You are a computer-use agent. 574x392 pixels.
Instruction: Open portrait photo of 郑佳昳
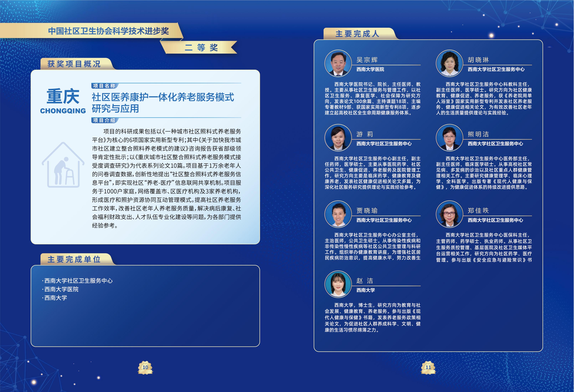449,214
